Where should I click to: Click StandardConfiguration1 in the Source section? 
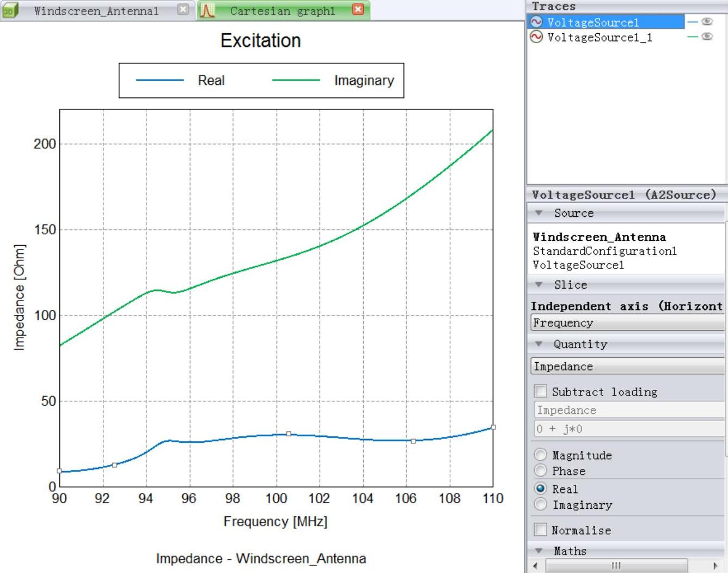click(604, 251)
